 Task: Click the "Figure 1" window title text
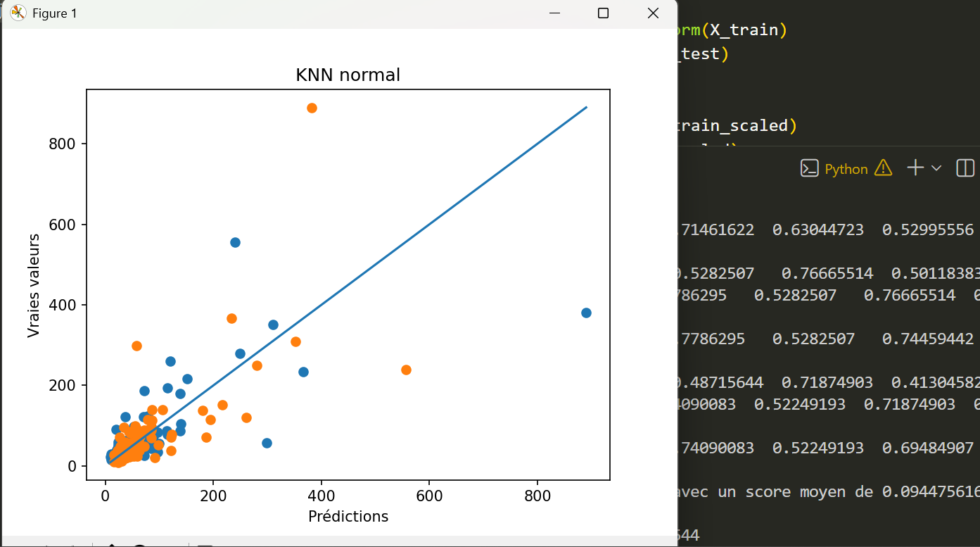click(x=55, y=13)
